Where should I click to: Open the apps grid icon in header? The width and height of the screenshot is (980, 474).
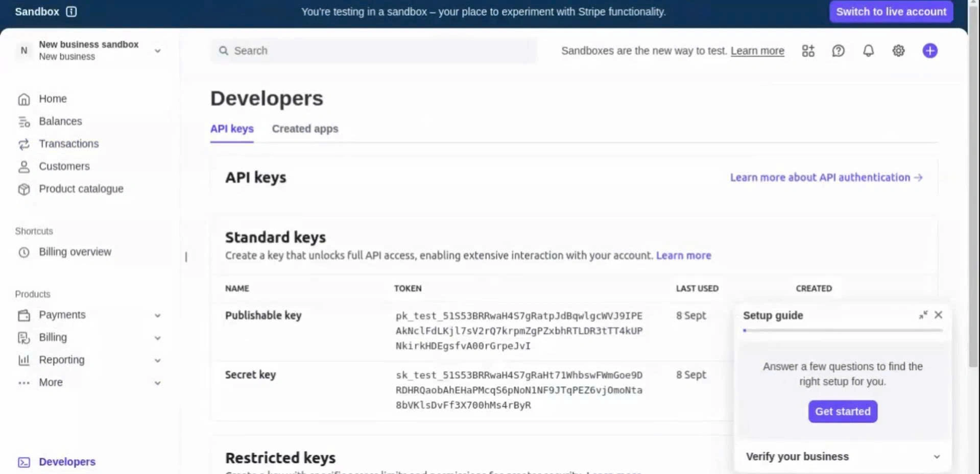pyautogui.click(x=808, y=51)
